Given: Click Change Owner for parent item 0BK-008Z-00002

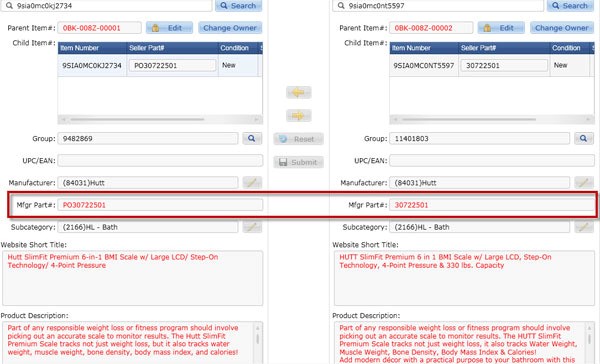Looking at the screenshot, I should click(x=562, y=28).
